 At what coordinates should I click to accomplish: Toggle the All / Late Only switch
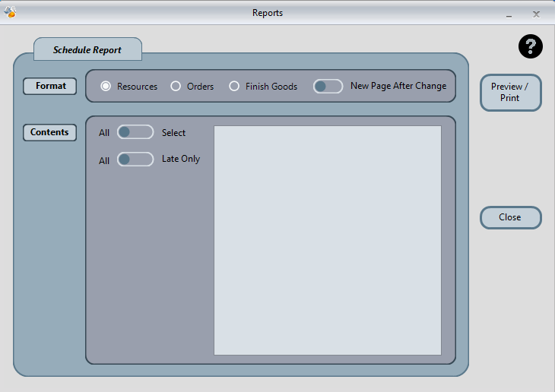135,160
